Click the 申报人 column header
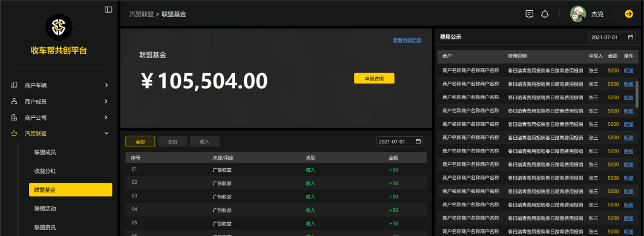The image size is (644, 236). coord(596,56)
